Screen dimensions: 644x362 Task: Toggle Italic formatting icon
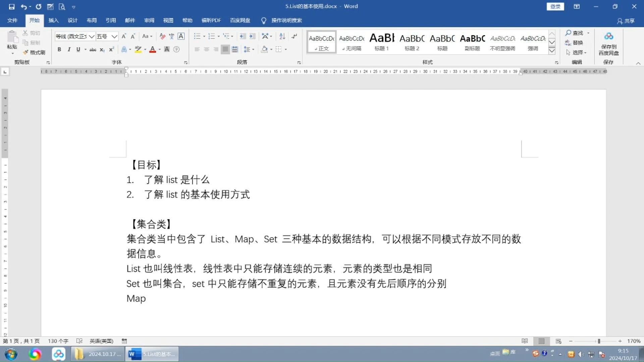[68, 49]
